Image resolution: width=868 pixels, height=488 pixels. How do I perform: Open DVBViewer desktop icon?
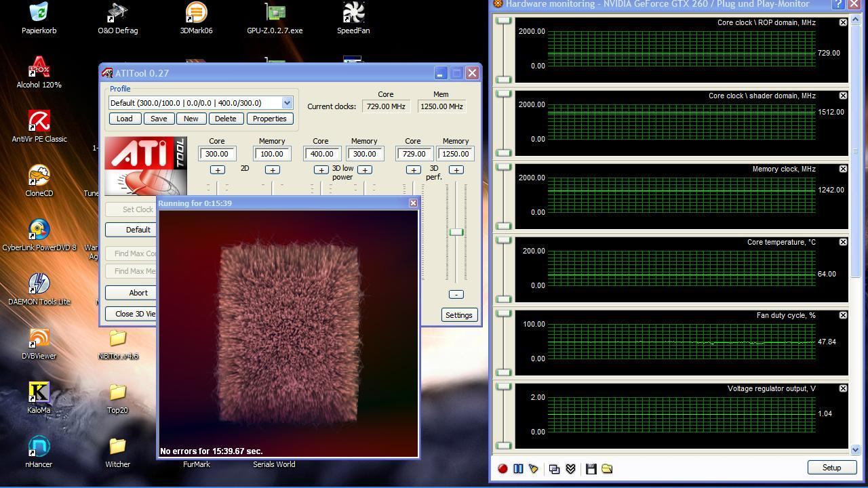coord(39,344)
